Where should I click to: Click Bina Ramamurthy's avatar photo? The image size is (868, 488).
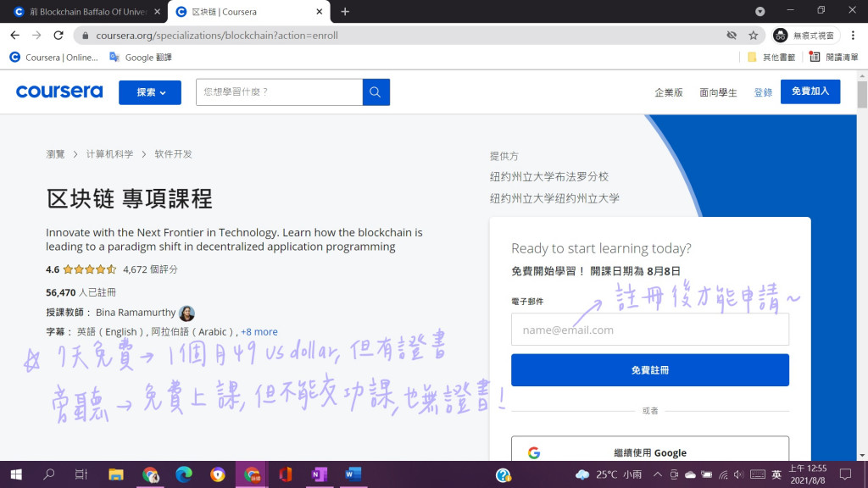coord(186,313)
